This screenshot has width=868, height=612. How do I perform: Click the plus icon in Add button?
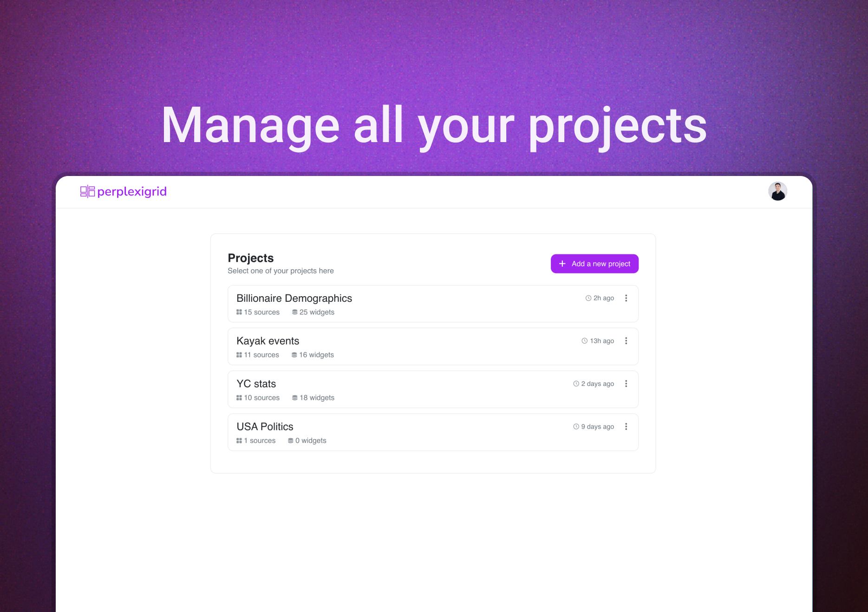pyautogui.click(x=562, y=264)
